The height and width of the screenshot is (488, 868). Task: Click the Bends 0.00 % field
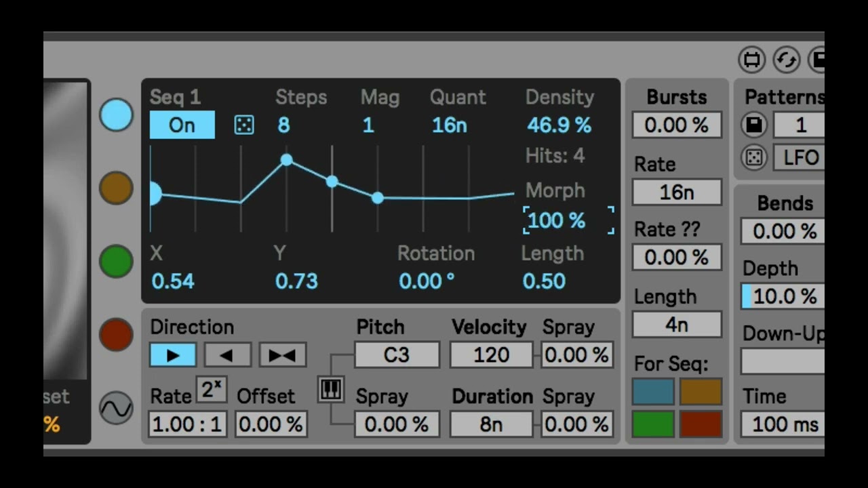point(783,231)
